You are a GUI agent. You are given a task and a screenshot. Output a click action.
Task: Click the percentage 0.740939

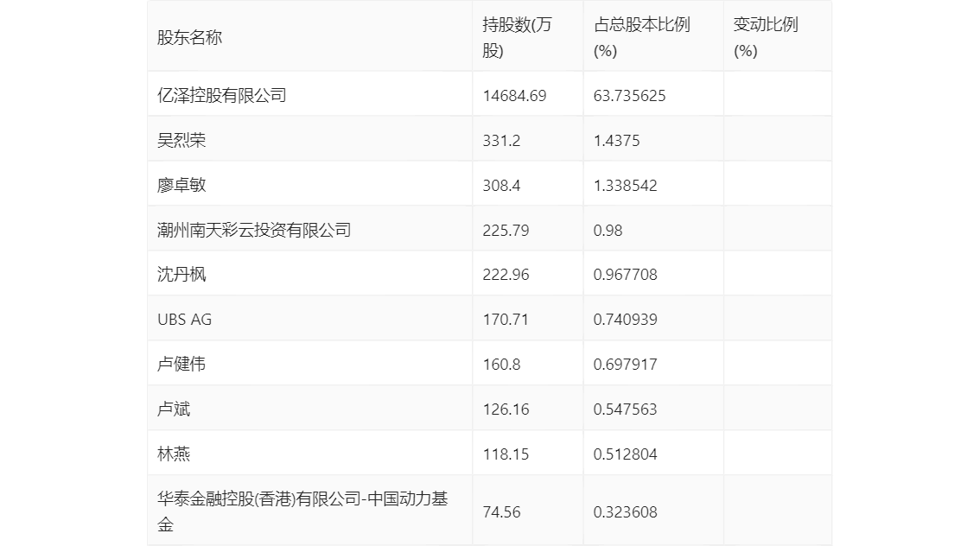tap(625, 320)
